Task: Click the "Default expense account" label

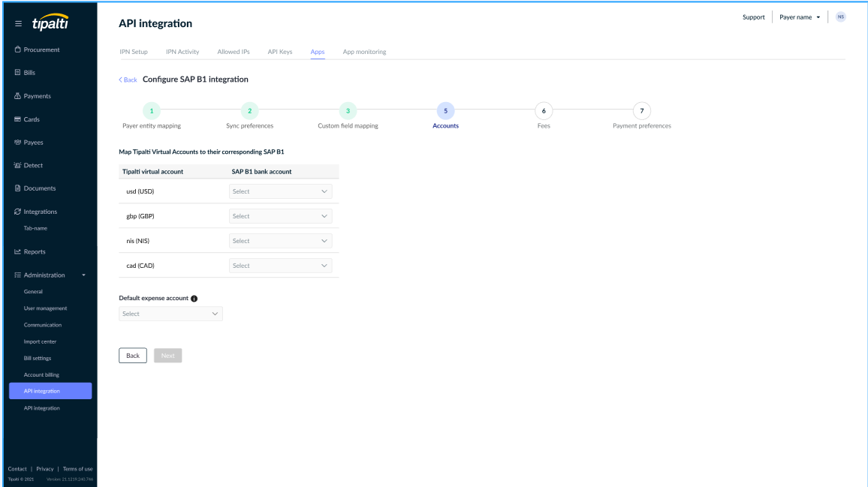Action: [x=154, y=299]
